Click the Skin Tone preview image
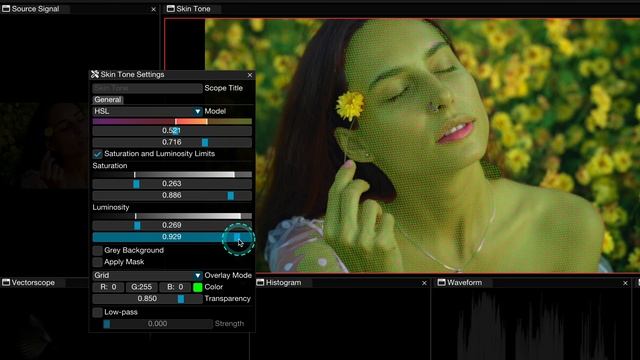 (422, 146)
